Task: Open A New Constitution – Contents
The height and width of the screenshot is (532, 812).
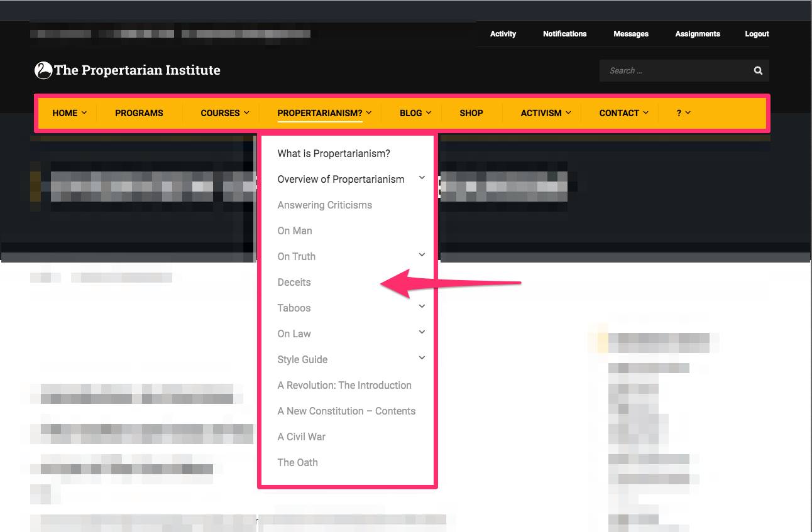Action: [x=346, y=411]
